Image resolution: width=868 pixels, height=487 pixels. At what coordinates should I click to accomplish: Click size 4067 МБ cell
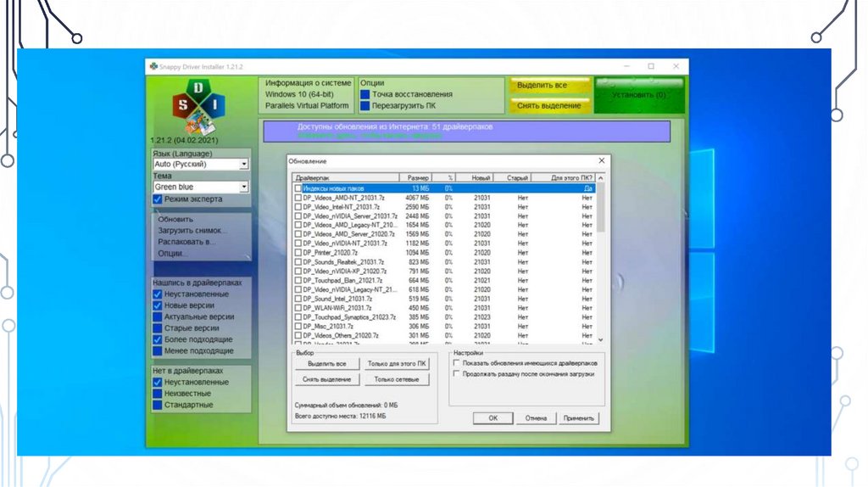[417, 198]
